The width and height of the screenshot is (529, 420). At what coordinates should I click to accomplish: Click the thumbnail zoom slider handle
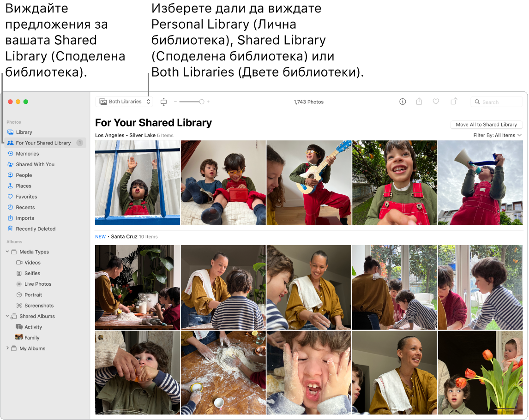coord(201,102)
